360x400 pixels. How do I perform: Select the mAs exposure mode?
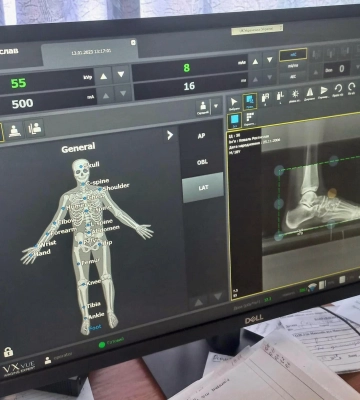coord(293,55)
